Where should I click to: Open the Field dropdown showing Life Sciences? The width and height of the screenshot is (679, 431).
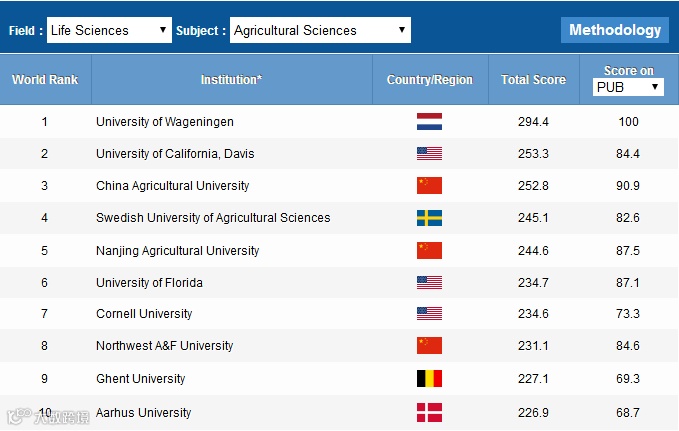pyautogui.click(x=109, y=30)
